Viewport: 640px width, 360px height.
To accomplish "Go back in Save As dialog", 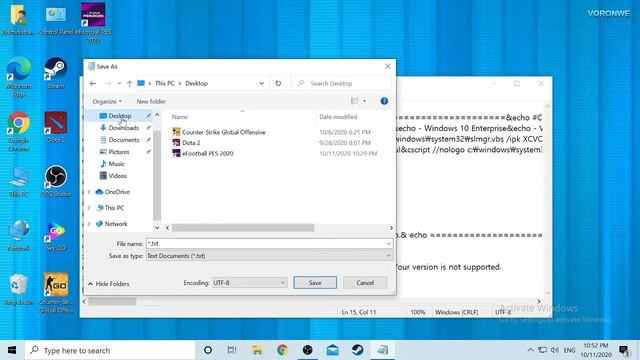I will point(93,83).
